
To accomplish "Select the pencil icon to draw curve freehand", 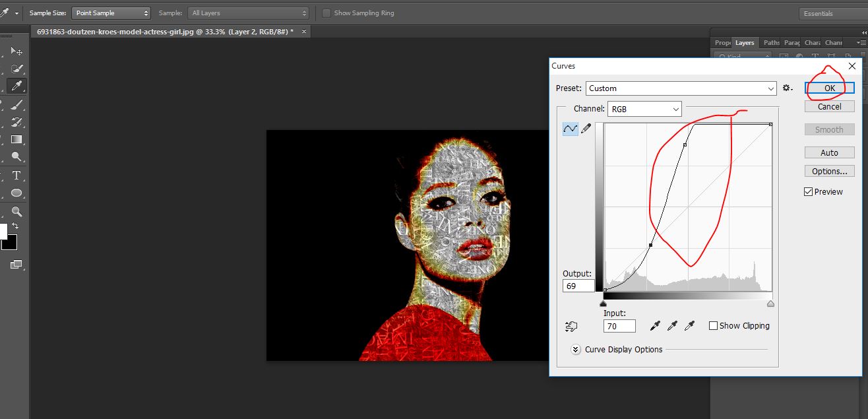I will (x=586, y=129).
